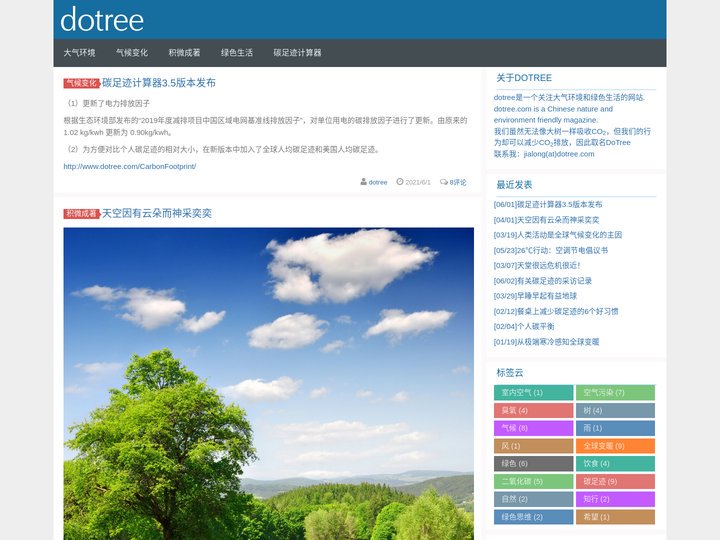Click the red 气候变化 category badge

coord(82,83)
